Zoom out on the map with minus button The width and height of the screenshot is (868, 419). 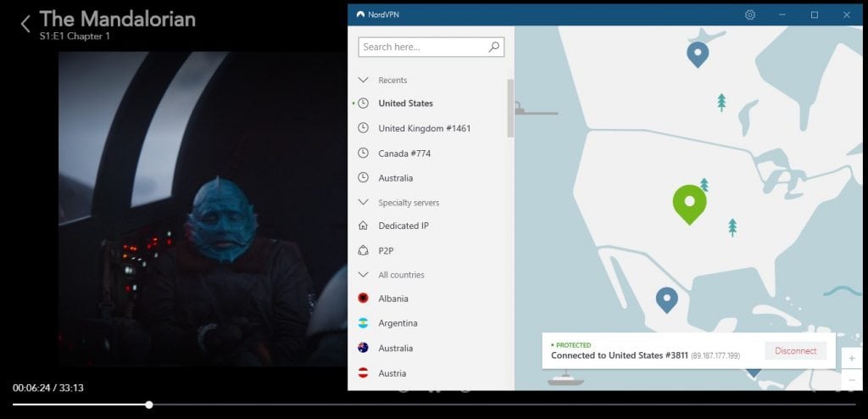coord(851,380)
